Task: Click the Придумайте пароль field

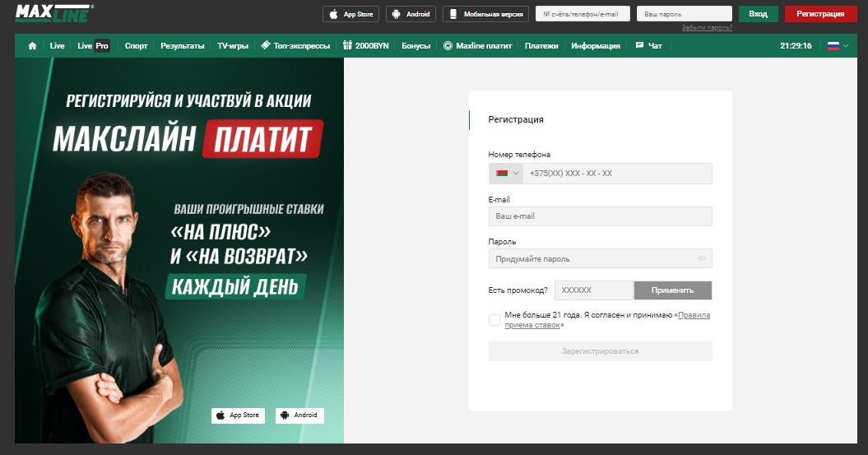Action: pyautogui.click(x=600, y=258)
